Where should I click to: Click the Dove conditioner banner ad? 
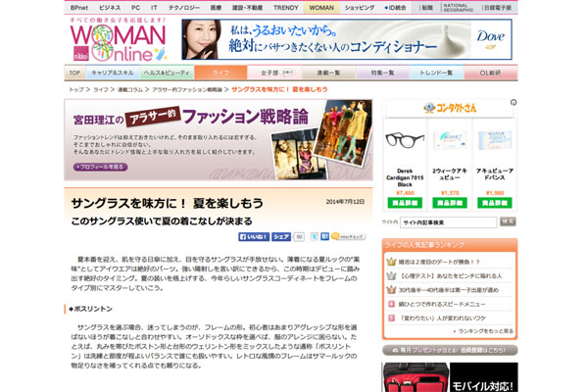347,39
